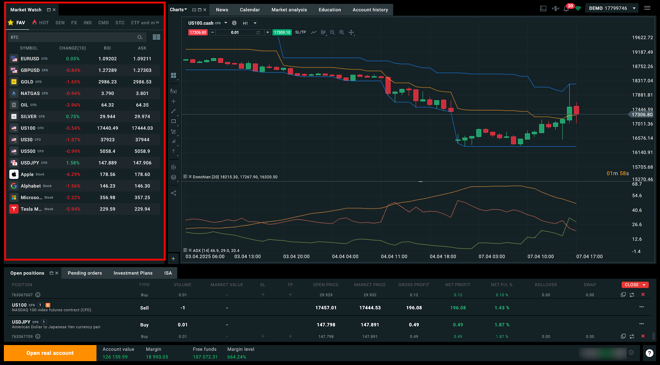Image resolution: width=660 pixels, height=365 pixels.
Task: Expand the red CLOSE dropdown button
Action: [635, 285]
